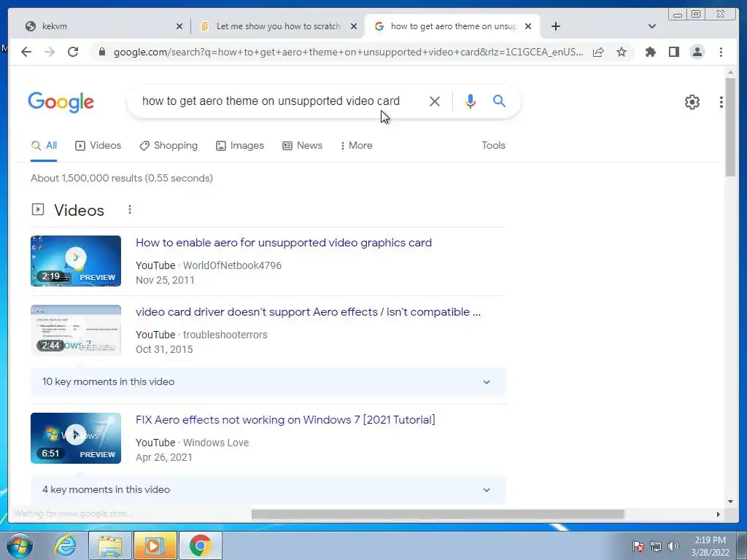The width and height of the screenshot is (747, 560).
Task: Bookmark this page with the star icon
Action: (x=622, y=52)
